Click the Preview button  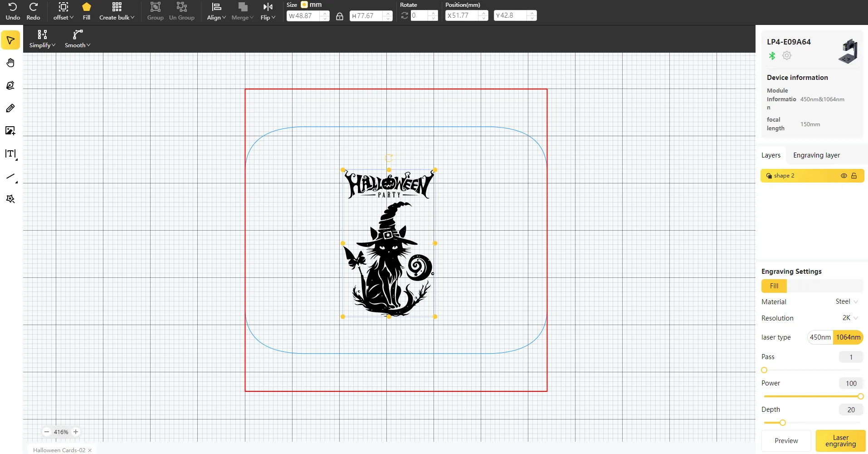pyautogui.click(x=786, y=441)
